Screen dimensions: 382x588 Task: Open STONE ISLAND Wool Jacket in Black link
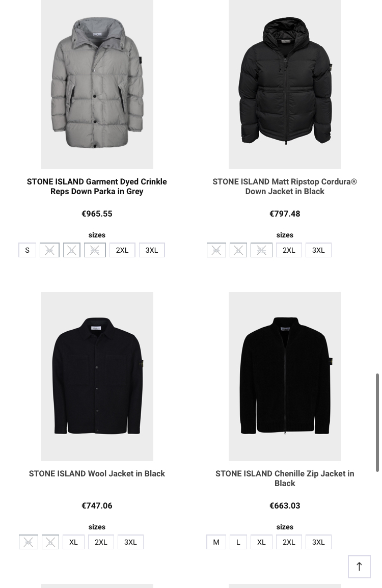click(x=97, y=474)
